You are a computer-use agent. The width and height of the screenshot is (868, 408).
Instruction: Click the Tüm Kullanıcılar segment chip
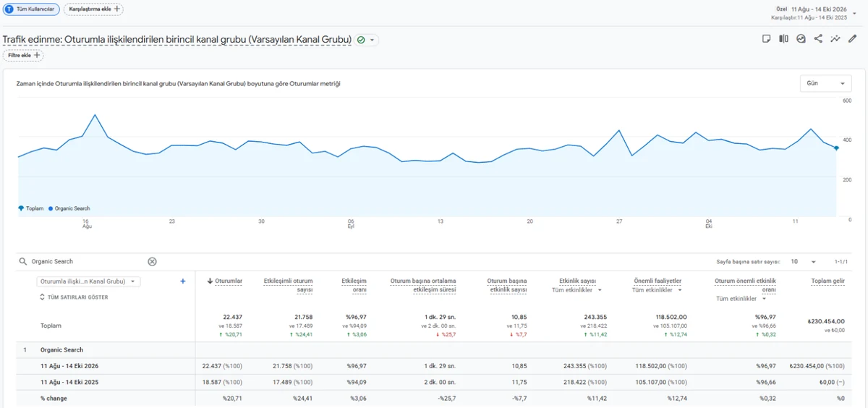click(x=30, y=9)
